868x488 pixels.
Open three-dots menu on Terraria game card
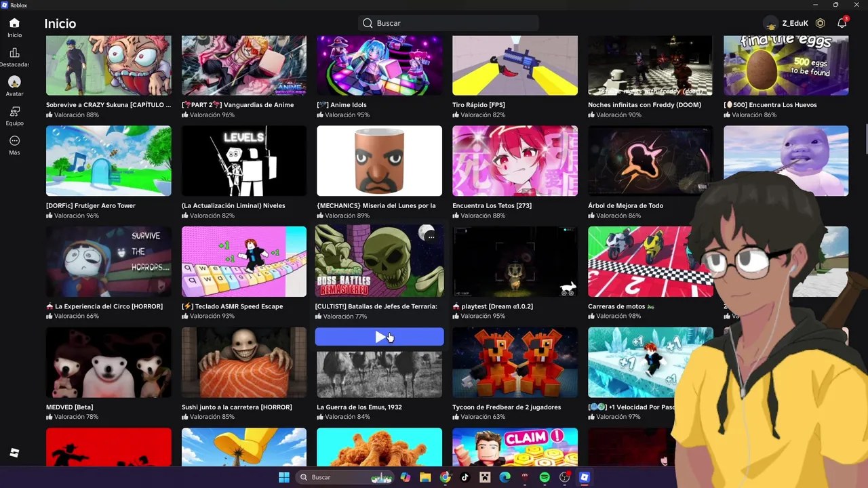click(x=431, y=237)
